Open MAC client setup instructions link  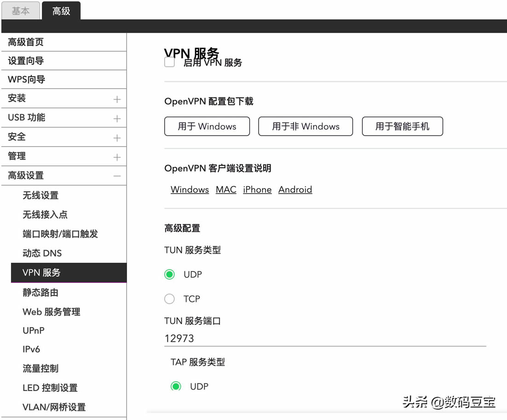226,190
